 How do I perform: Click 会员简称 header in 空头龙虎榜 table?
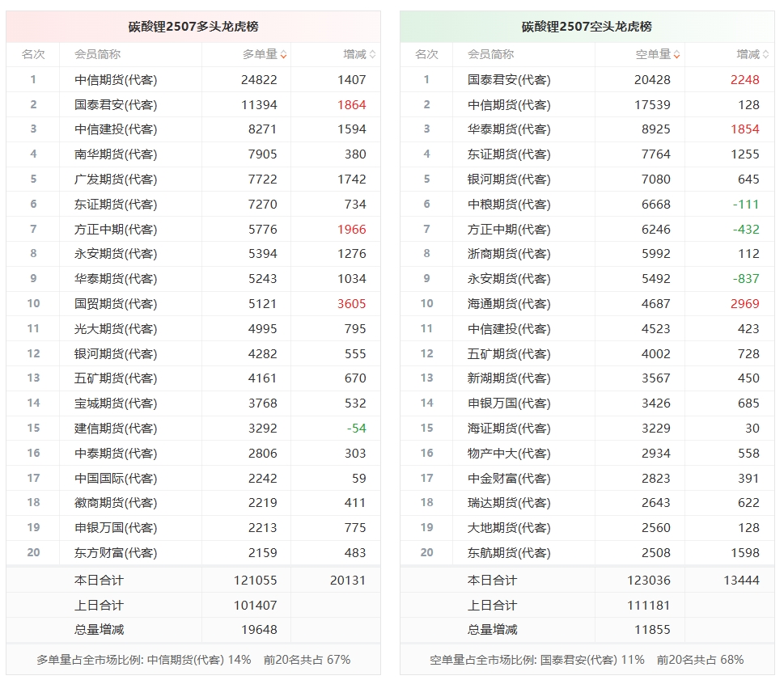(x=490, y=54)
